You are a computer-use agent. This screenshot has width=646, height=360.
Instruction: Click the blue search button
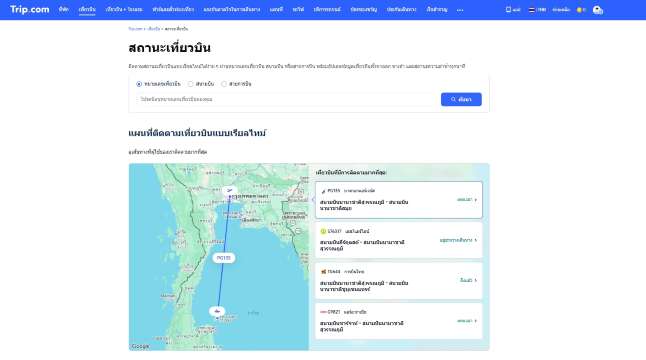tap(461, 99)
